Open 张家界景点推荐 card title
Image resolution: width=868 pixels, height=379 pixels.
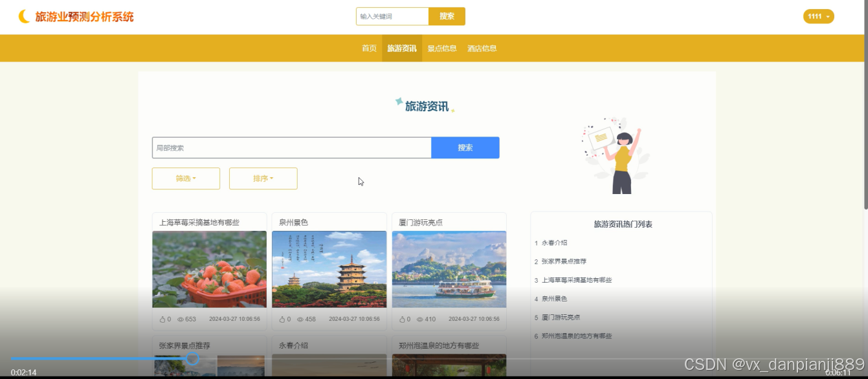184,345
